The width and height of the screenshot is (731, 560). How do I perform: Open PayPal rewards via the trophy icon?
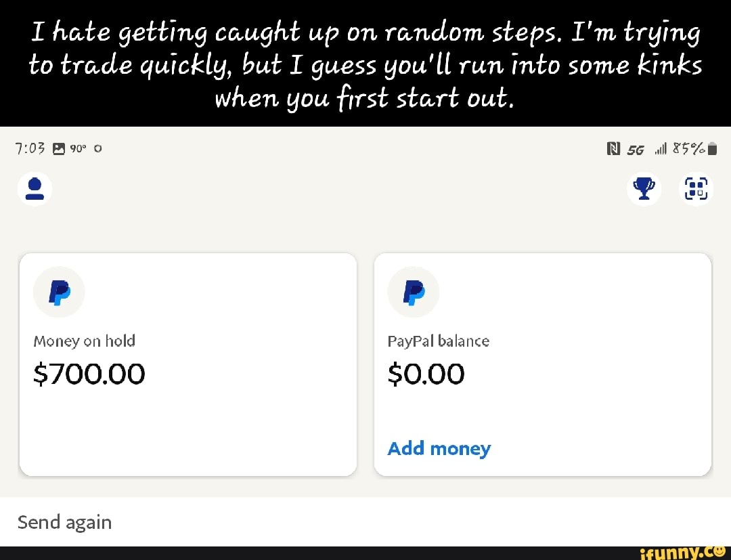(644, 189)
